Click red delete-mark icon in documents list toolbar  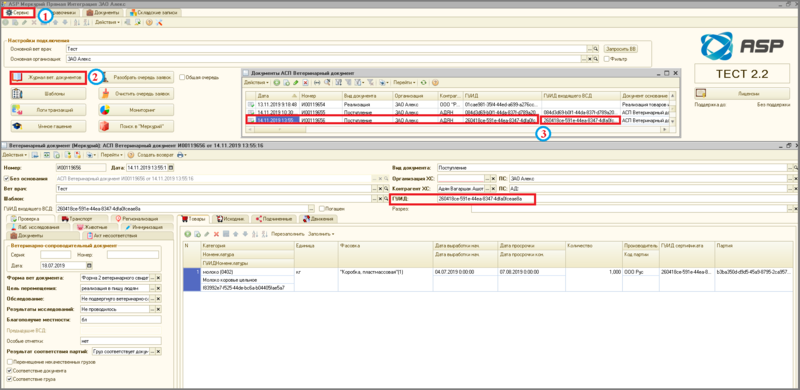point(305,82)
